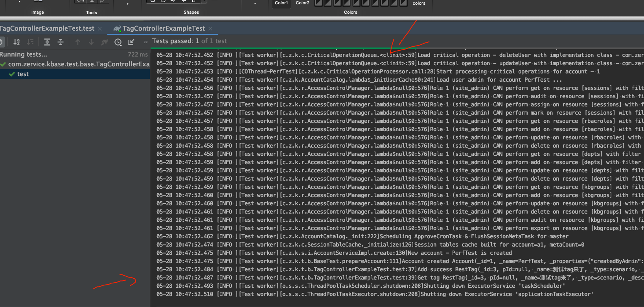The width and height of the screenshot is (644, 307).
Task: Close the TagControllerExampleTest tab
Action: point(210,29)
